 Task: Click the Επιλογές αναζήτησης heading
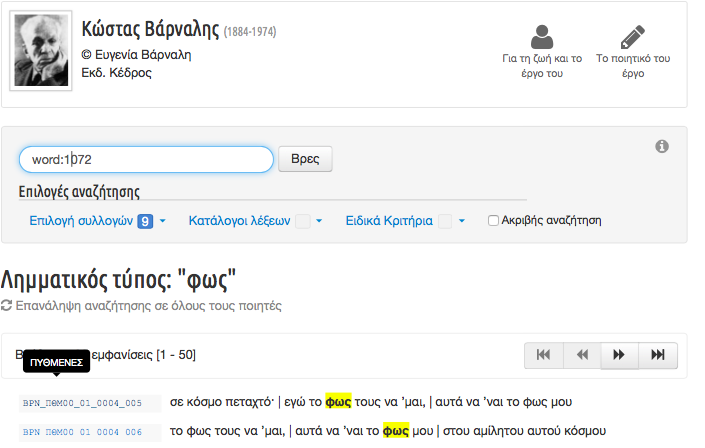click(x=79, y=192)
